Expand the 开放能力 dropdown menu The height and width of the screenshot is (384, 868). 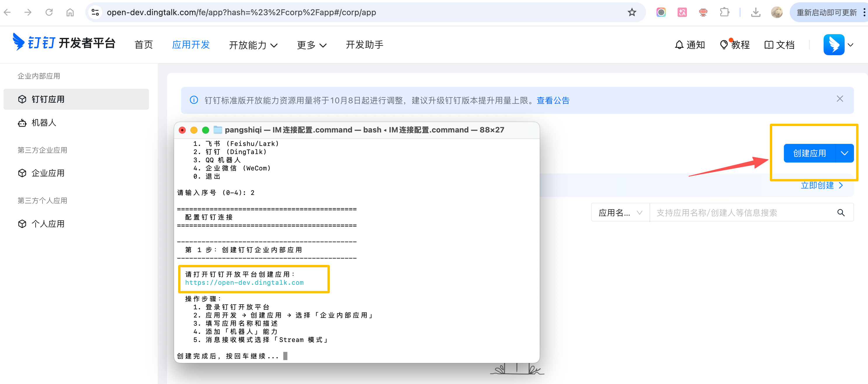point(253,45)
